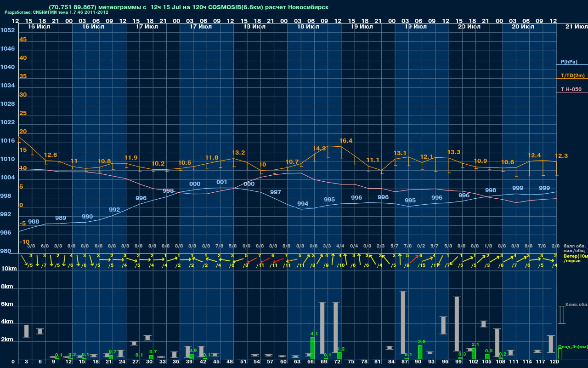Click the 12.3 temperature value at the right edge
Screen dimensions: 588x368
[562, 156]
